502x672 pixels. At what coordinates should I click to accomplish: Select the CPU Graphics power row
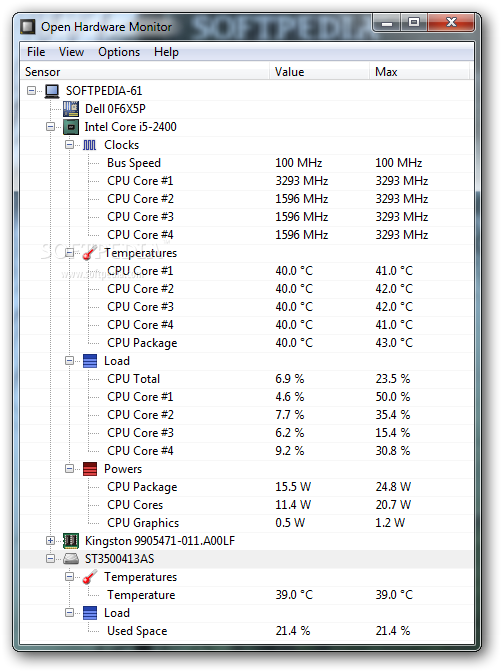click(247, 523)
